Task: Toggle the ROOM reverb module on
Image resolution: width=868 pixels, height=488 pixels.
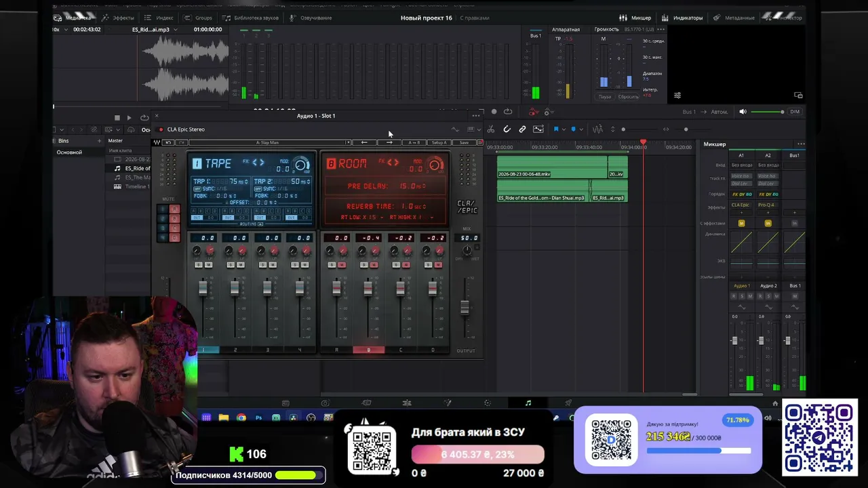Action: [331, 163]
